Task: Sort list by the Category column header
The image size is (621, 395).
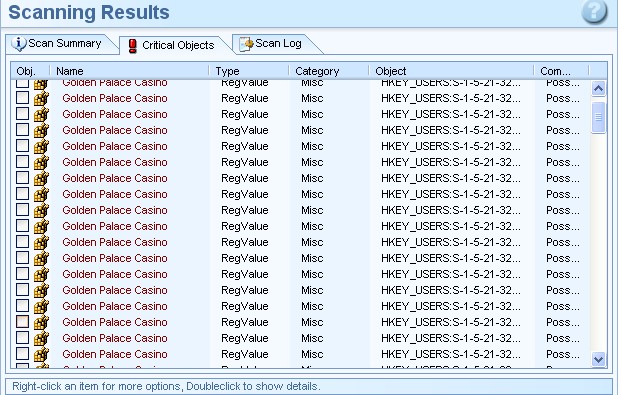Action: (x=329, y=71)
